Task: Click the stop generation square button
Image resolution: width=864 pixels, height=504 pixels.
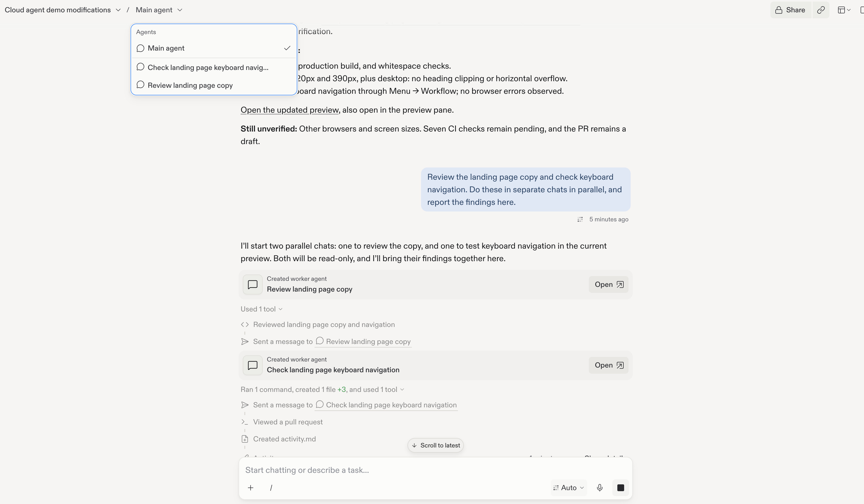Action: tap(620, 488)
